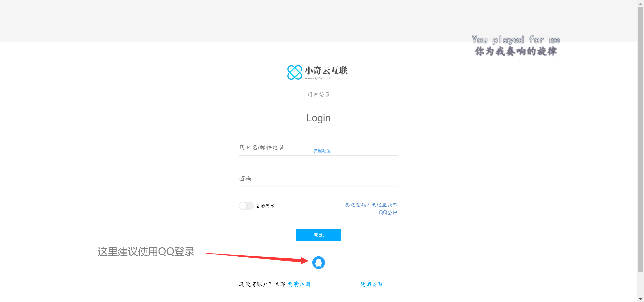Image resolution: width=644 pixels, height=302 pixels.
Task: Click the scrollbar down arrow
Action: (x=640, y=299)
